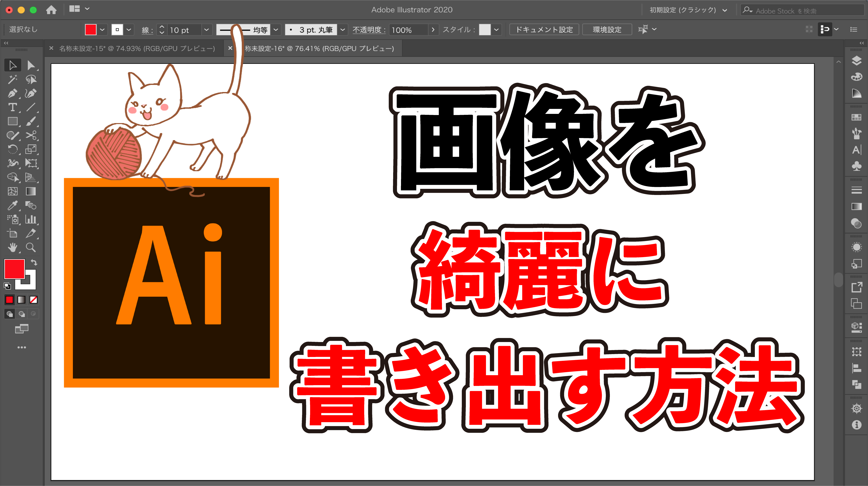This screenshot has width=868, height=486.
Task: Open the 不透明度 panel link
Action: point(369,30)
